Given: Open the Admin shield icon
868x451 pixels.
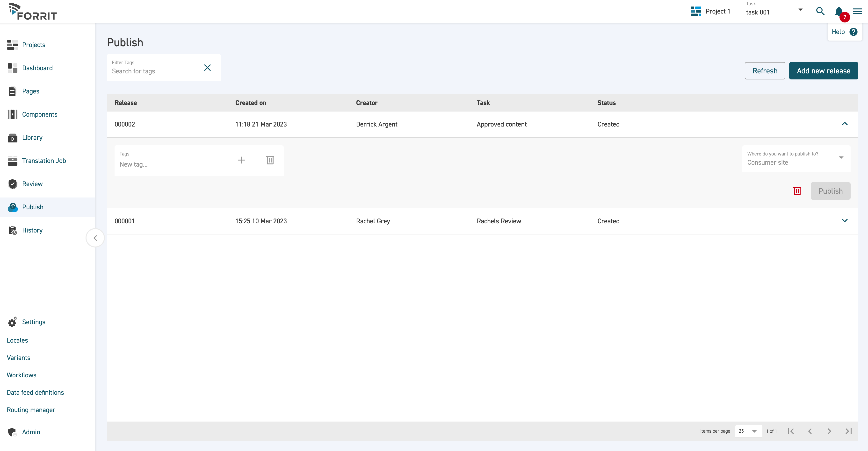Looking at the screenshot, I should tap(13, 432).
